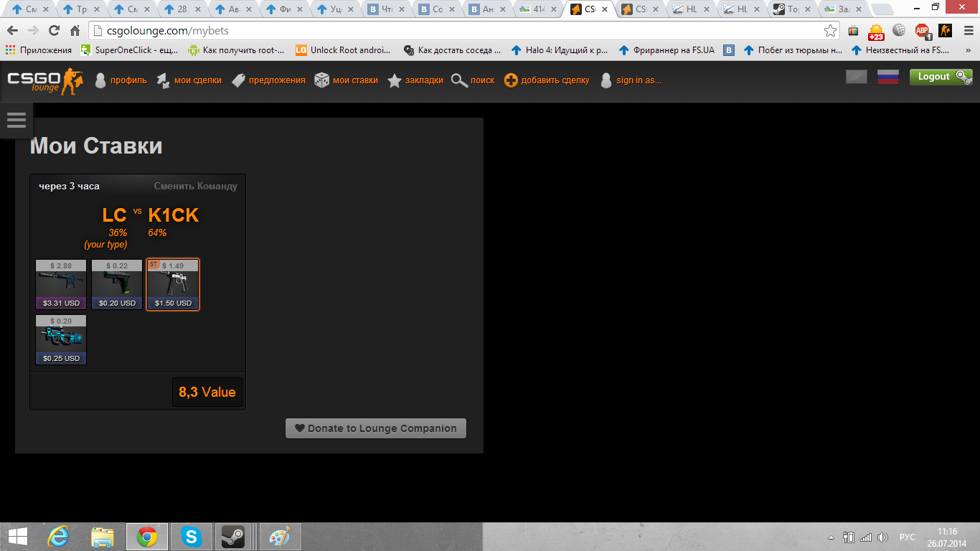This screenshot has height=551, width=980.
Task: Open Skype from the taskbar
Action: pos(190,537)
